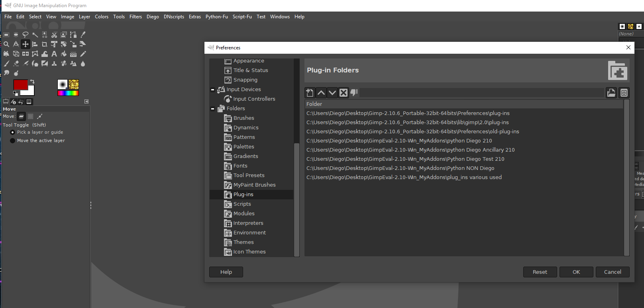The height and width of the screenshot is (308, 644).
Task: Open the tool options tab configuration menu
Action: (x=86, y=101)
